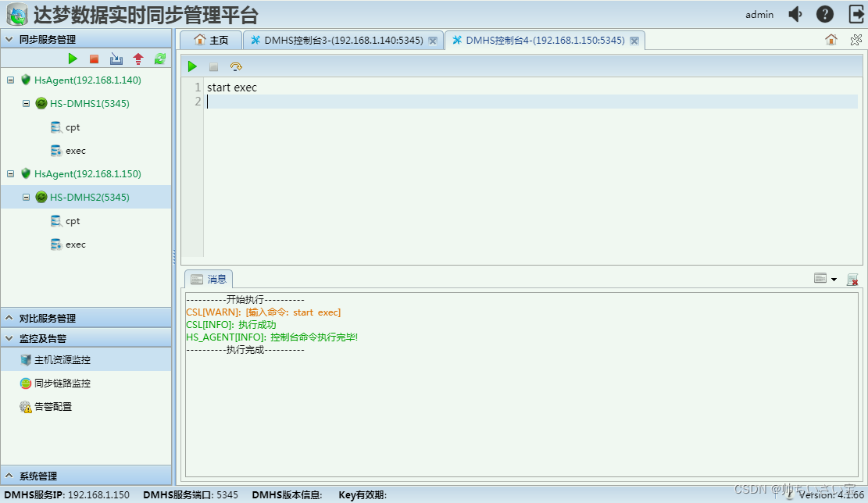Click the splitter handle between sidebar and console
This screenshot has width=868, height=503.
173,257
